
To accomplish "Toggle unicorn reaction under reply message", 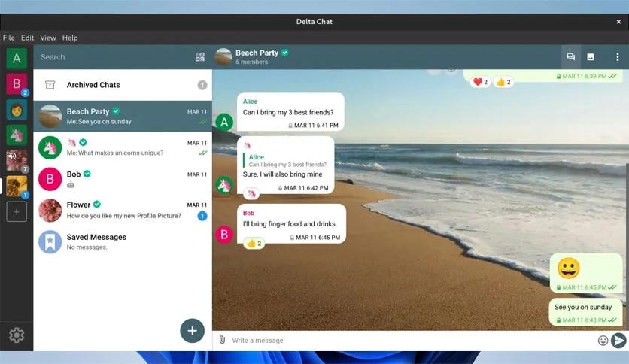I will tap(251, 194).
